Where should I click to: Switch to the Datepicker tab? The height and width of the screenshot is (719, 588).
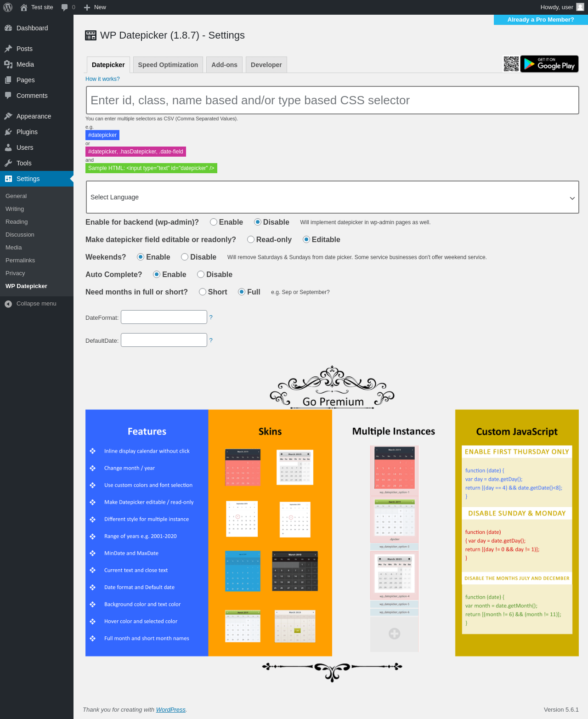point(108,65)
